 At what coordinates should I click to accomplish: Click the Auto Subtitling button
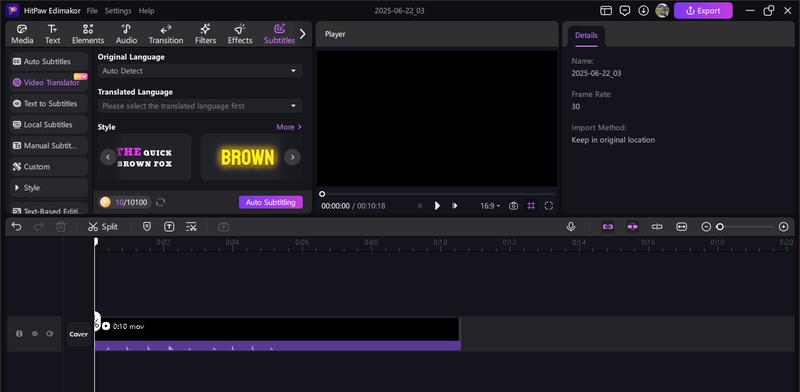(x=270, y=203)
